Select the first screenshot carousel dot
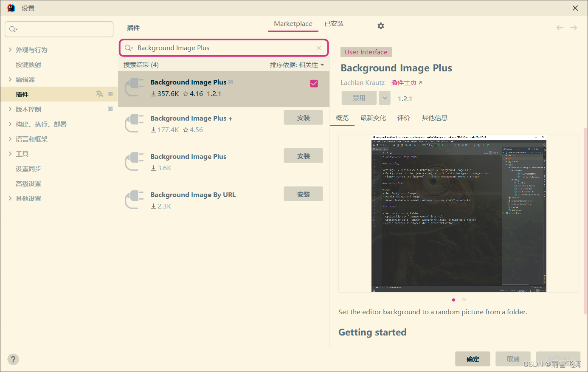Viewport: 588px width, 372px height. 454,300
